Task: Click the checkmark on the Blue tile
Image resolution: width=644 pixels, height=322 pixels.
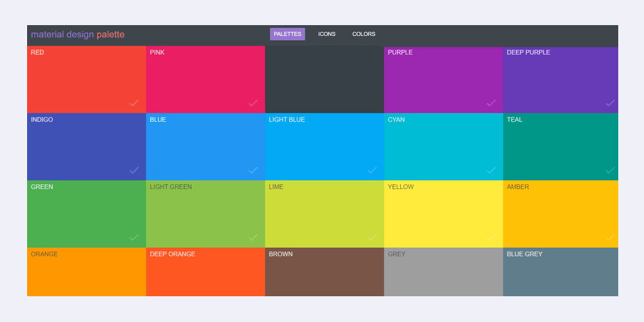Action: (253, 170)
